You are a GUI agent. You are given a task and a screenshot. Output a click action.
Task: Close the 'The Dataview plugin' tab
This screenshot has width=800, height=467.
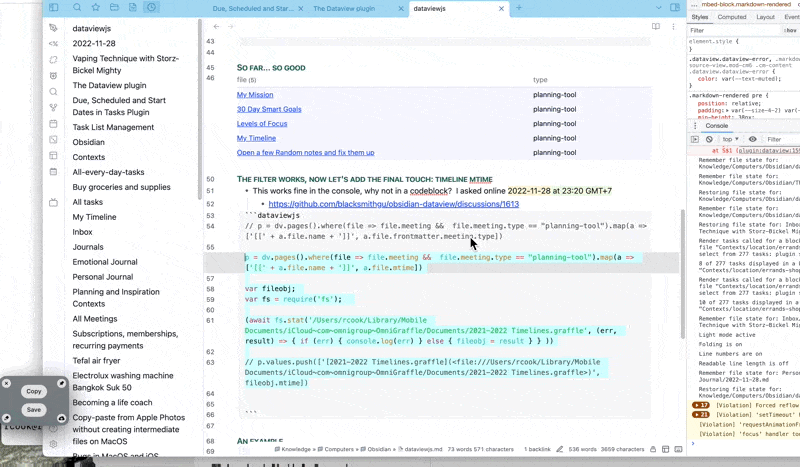coord(401,9)
